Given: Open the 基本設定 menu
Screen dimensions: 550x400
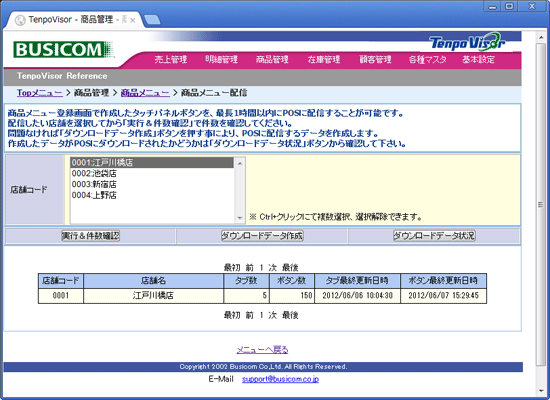Looking at the screenshot, I should 478,59.
